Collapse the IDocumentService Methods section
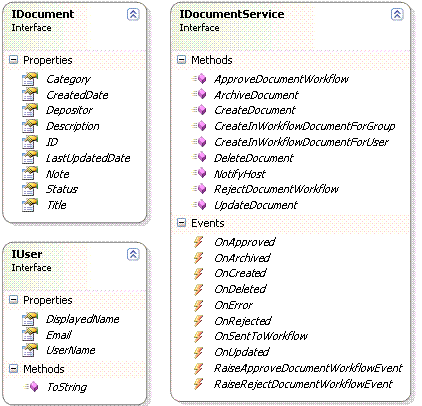This screenshot has width=422, height=406. (181, 60)
